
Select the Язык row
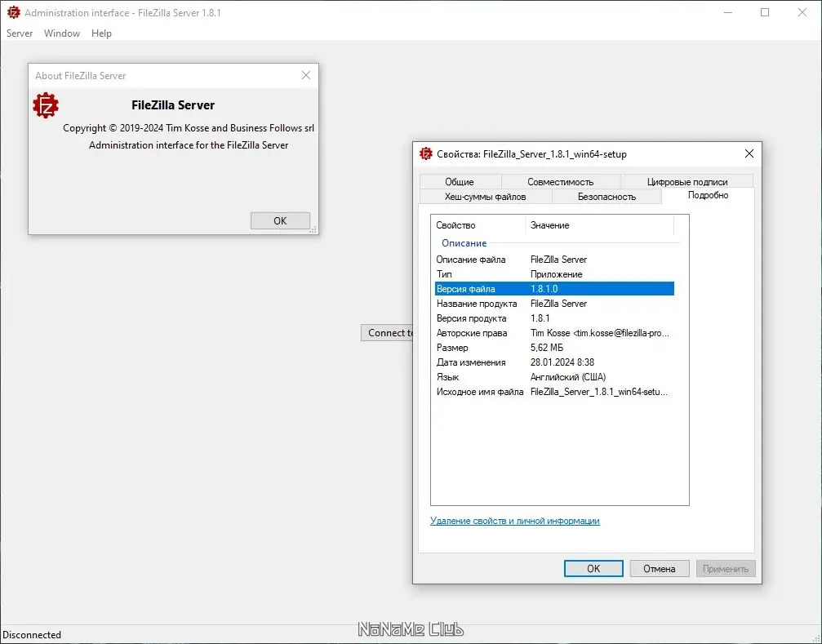click(x=554, y=377)
